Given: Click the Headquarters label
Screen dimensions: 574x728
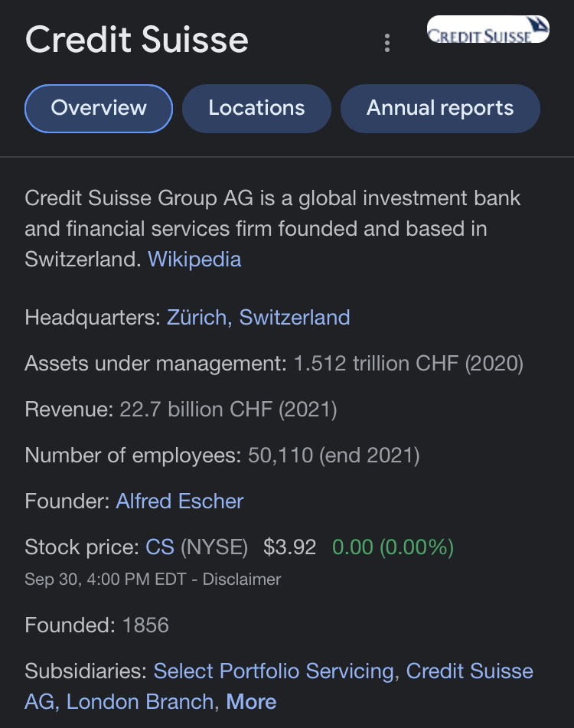Looking at the screenshot, I should pos(93,318).
